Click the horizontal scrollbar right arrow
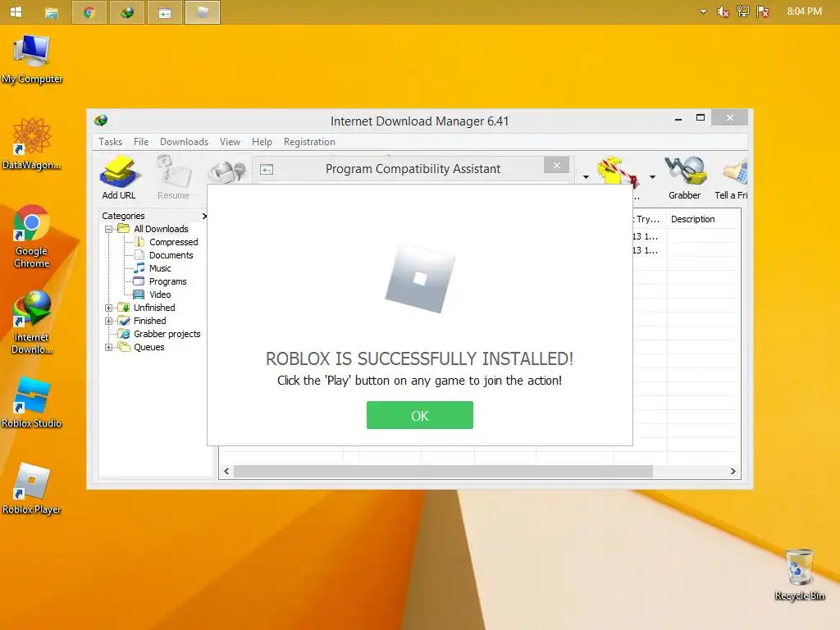 pos(733,472)
